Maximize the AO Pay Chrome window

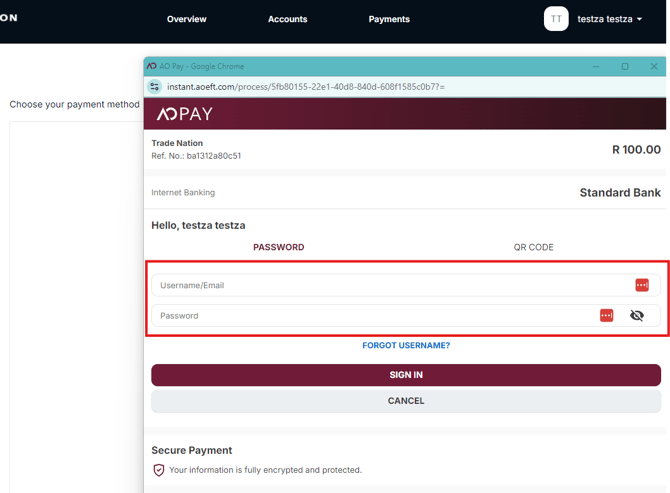[625, 66]
